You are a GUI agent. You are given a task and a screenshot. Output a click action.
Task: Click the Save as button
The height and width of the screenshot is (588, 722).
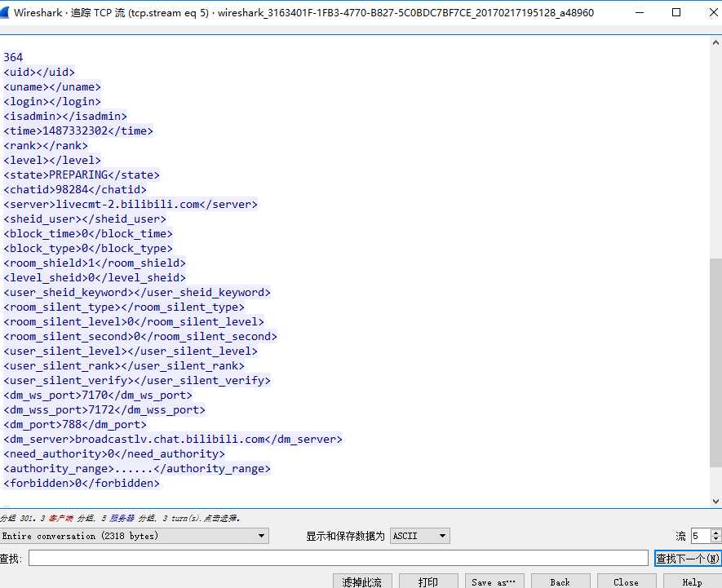[x=494, y=581]
